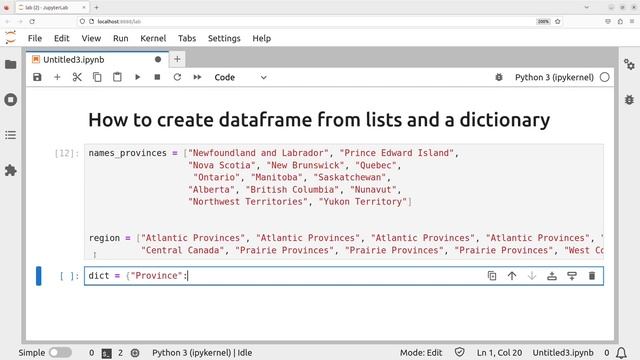The height and width of the screenshot is (360, 640).
Task: Click the cell collapse bar left of dict cell
Action: pos(39,276)
